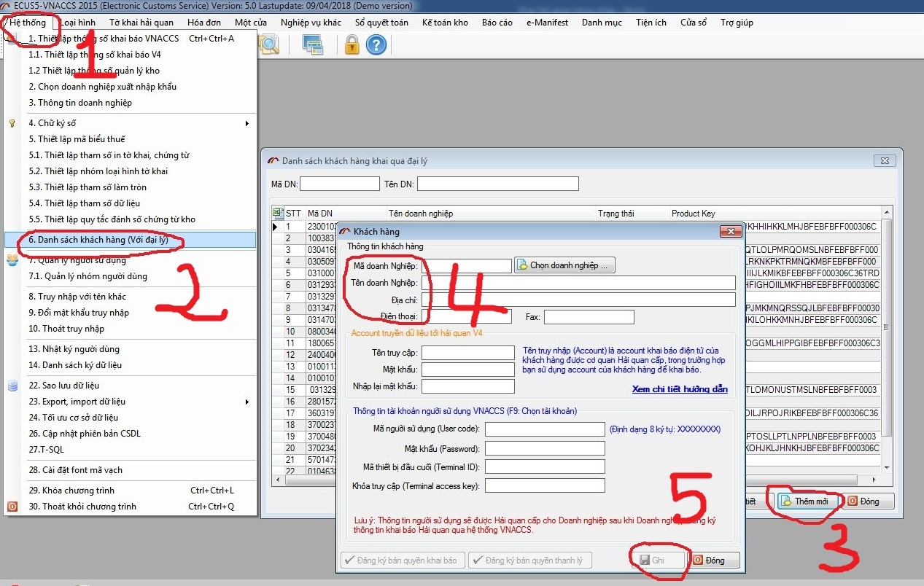Open the Kế toán kho menu
This screenshot has width=924, height=586.
click(x=445, y=23)
